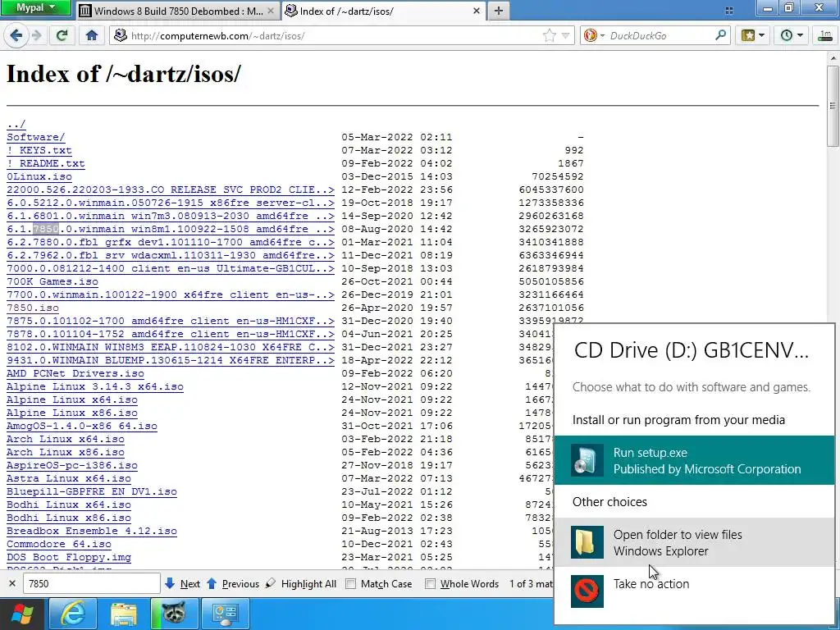Viewport: 840px width, 630px height.
Task: Launch Internet Explorer from taskbar
Action: coord(73,614)
